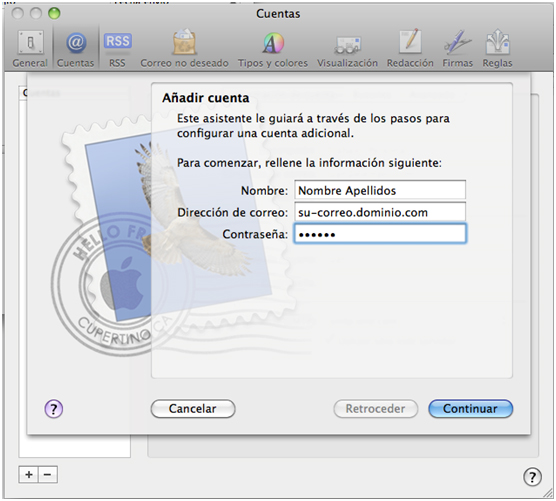Viewport: 556px width, 501px height.
Task: Focus the Dirección de correo field
Action: (380, 212)
